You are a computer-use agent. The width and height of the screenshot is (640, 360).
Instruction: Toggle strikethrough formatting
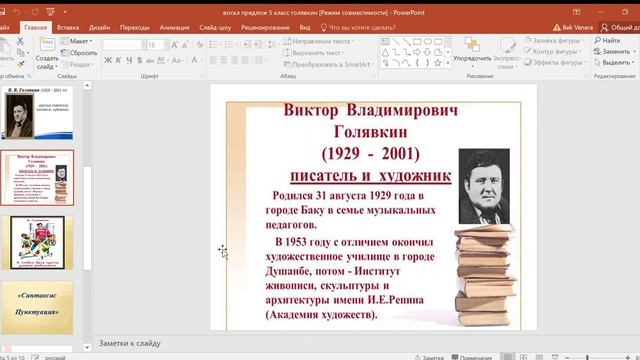point(150,60)
